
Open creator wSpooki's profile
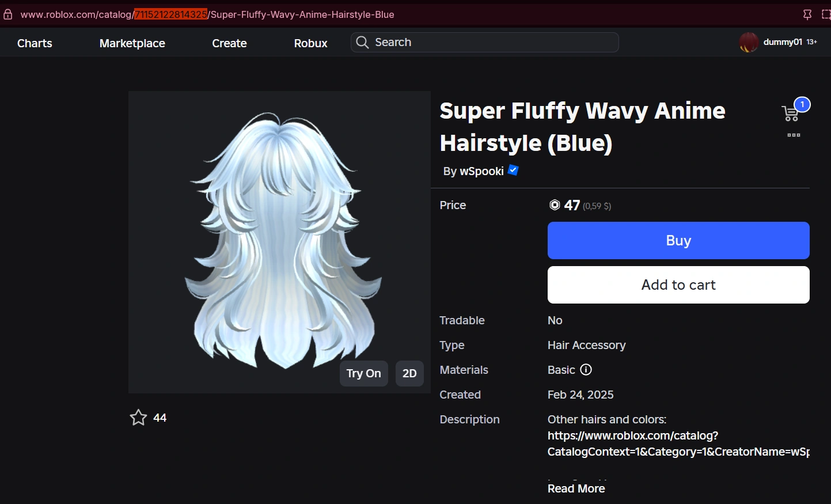(x=481, y=171)
